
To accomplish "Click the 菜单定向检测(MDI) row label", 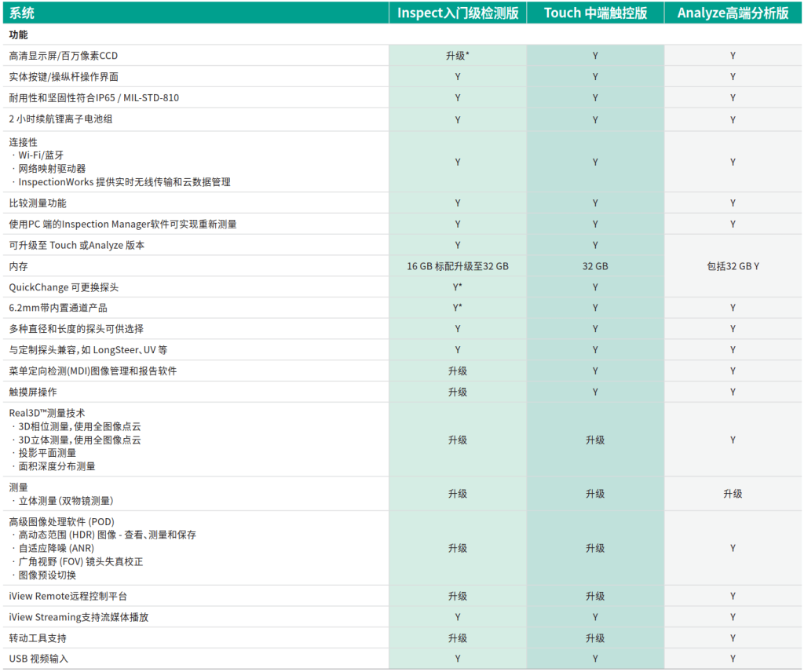I will tap(93, 371).
